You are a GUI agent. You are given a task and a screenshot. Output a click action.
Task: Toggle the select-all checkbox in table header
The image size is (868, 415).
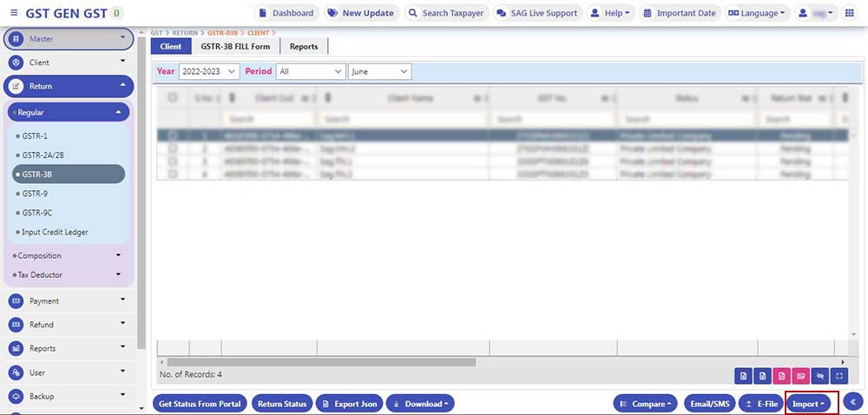tap(173, 98)
